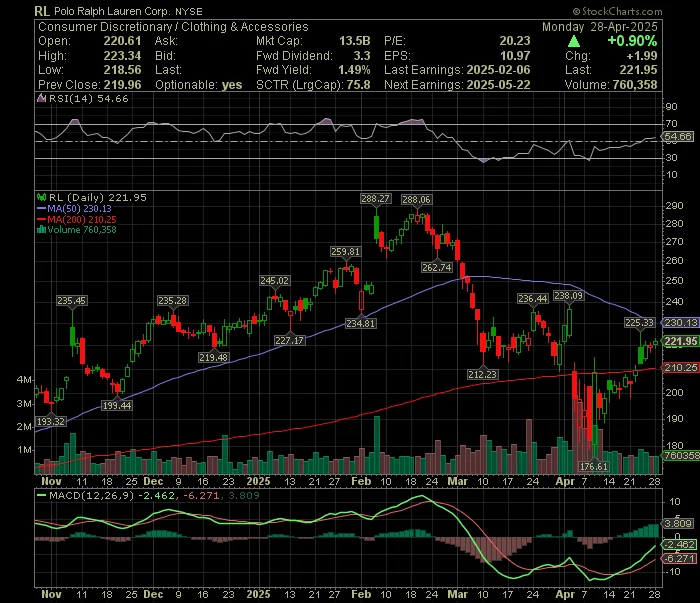Click the MACD(12,26,9) legend label
Image resolution: width=700 pixels, height=603 pixels.
pos(92,495)
